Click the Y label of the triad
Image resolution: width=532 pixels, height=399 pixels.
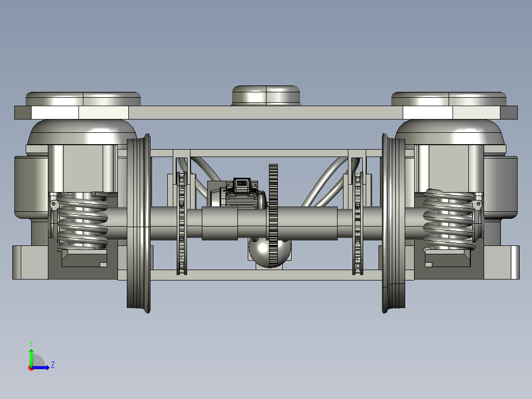pos(31,343)
